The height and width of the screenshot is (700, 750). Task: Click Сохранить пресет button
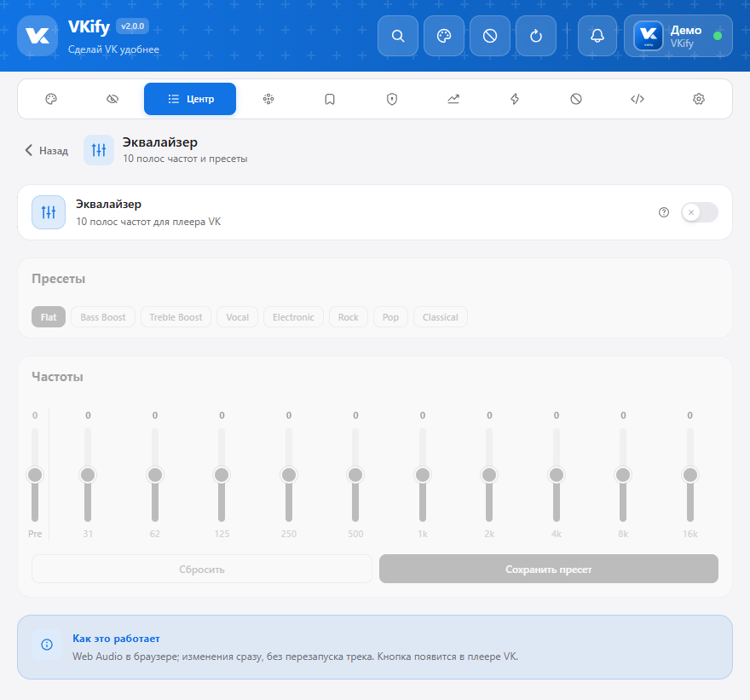click(x=549, y=569)
